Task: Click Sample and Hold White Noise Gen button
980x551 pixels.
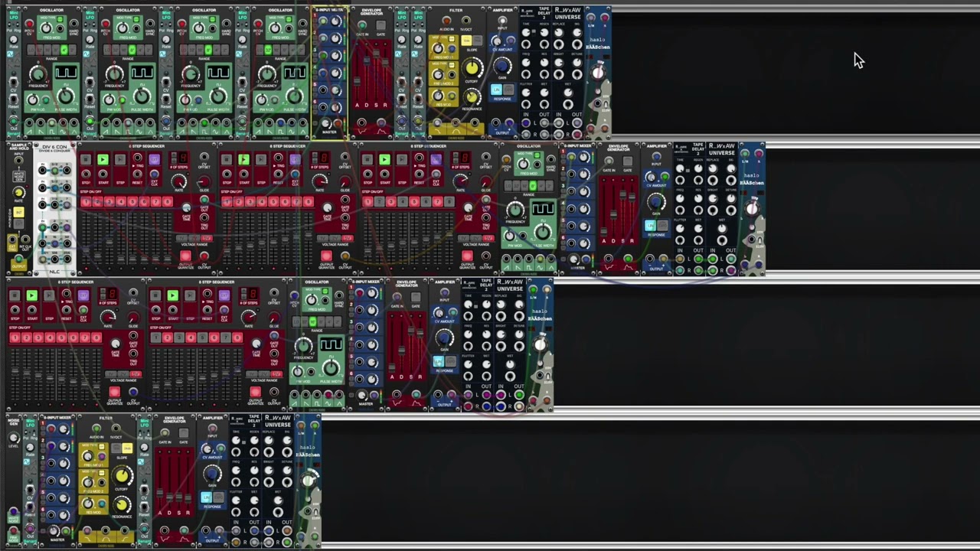Action: (x=18, y=178)
